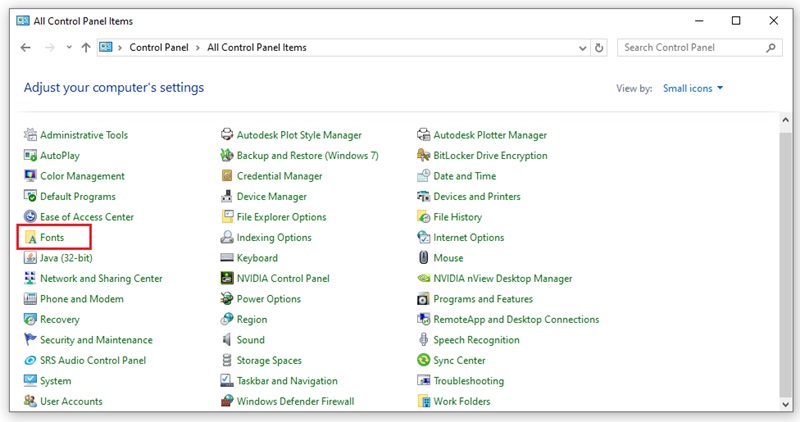Click the Search Control Panel field

[699, 47]
